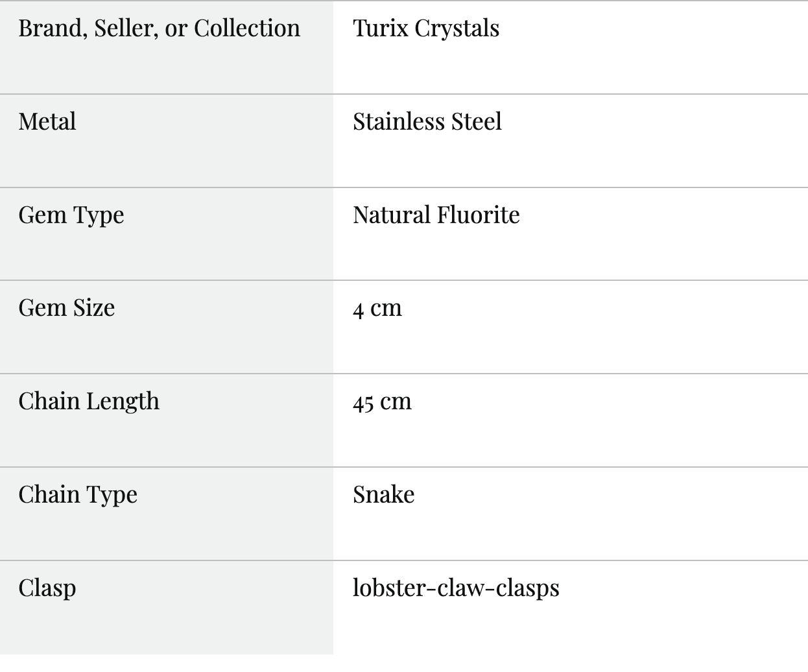Select the 'Stainless Steel' value
The height and width of the screenshot is (672, 808).
427,121
